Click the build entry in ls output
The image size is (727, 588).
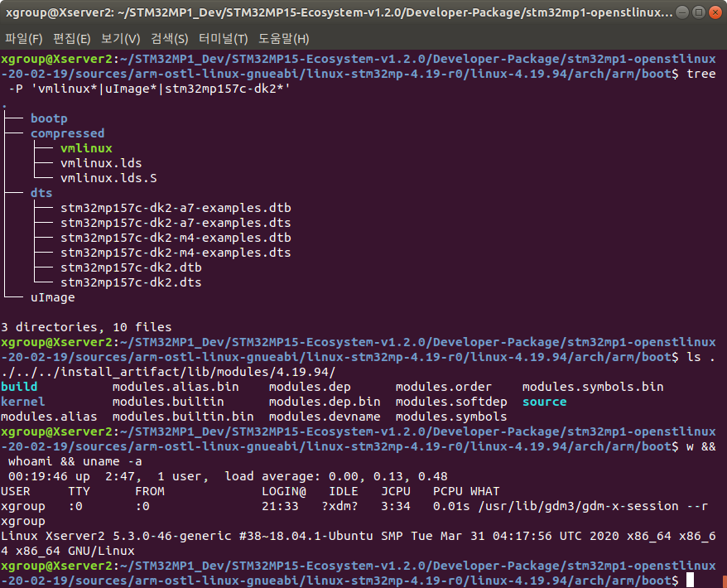coord(19,387)
